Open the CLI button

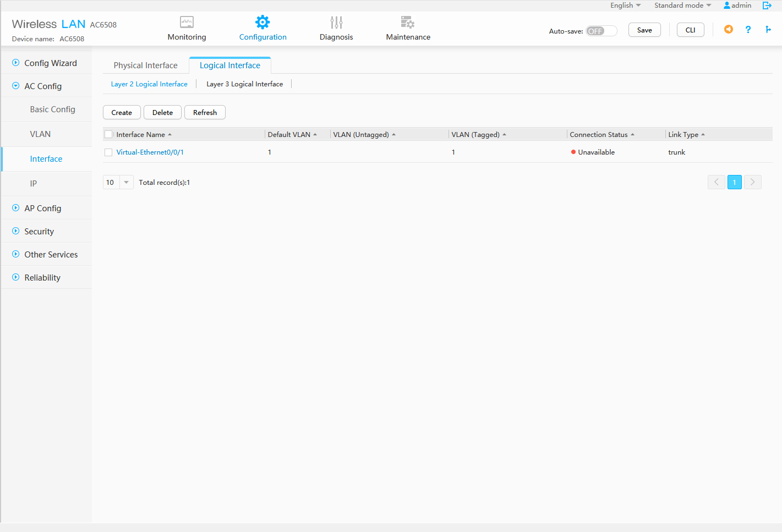tap(690, 30)
